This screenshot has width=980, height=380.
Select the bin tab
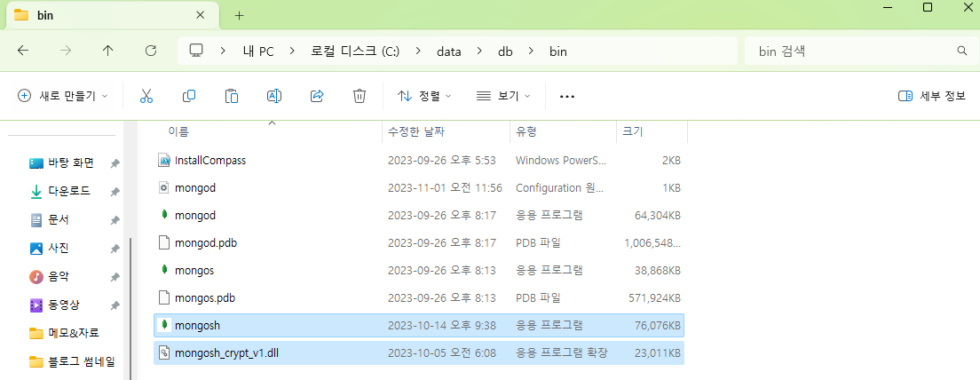(x=113, y=15)
